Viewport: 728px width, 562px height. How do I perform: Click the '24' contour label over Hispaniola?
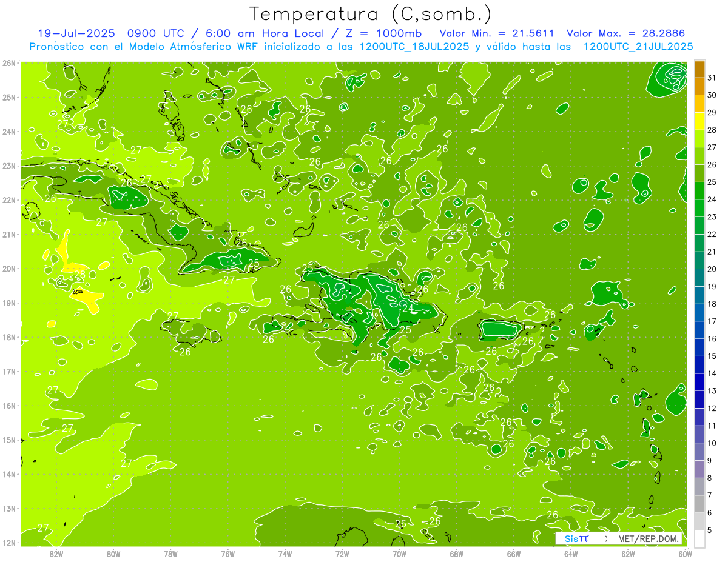tap(408, 309)
